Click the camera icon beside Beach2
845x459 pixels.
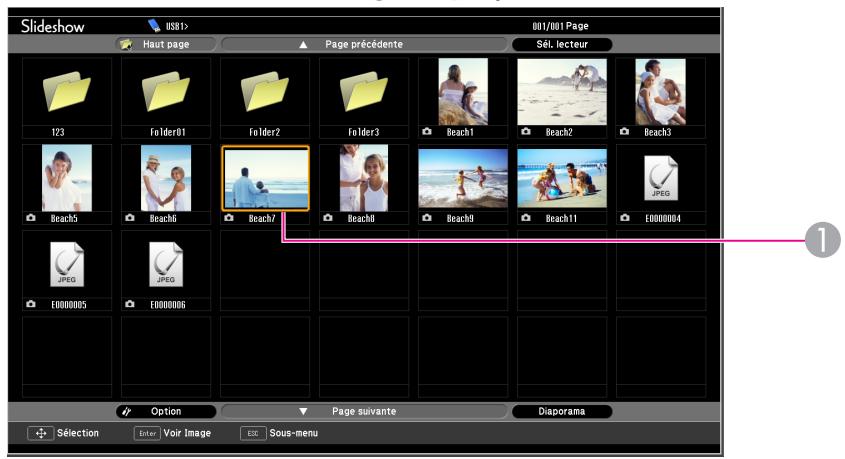526,131
